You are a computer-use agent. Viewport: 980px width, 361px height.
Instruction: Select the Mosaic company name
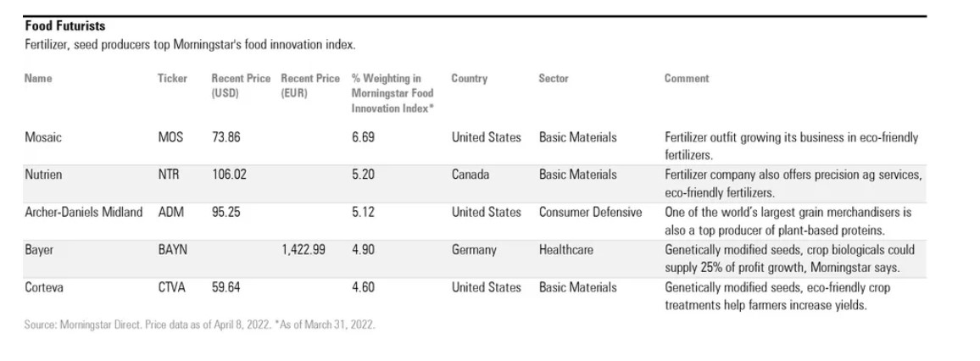point(43,137)
